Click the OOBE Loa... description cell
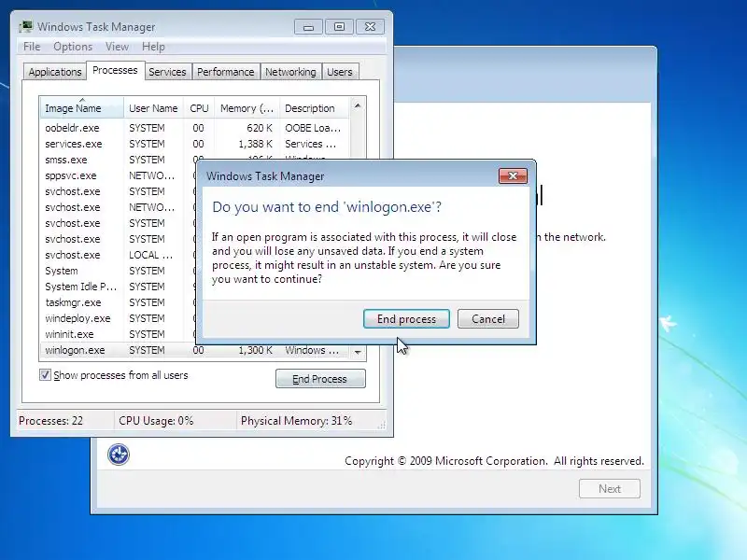747x560 pixels. (x=313, y=128)
